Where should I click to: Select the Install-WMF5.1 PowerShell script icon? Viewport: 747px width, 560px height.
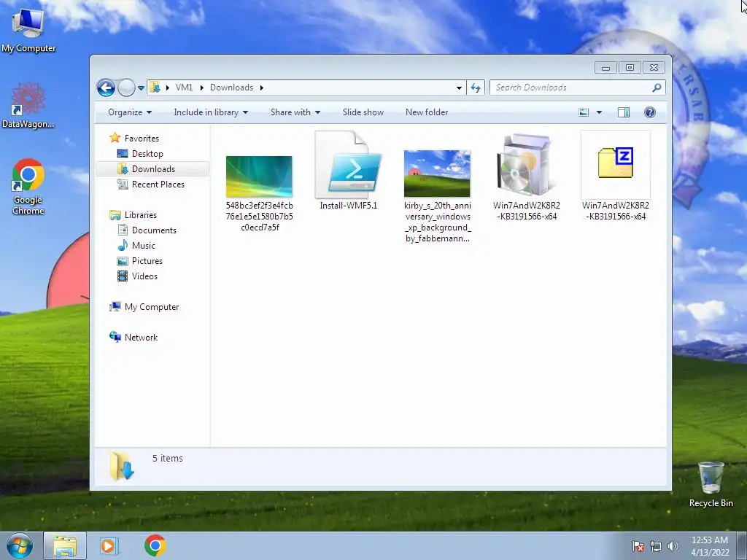pyautogui.click(x=348, y=164)
